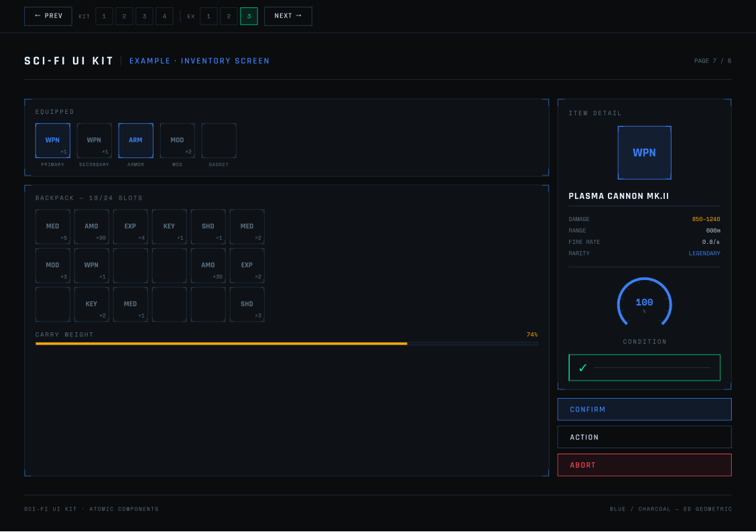Go to KIT page 3
Screen dimensions: 756x532
point(144,16)
